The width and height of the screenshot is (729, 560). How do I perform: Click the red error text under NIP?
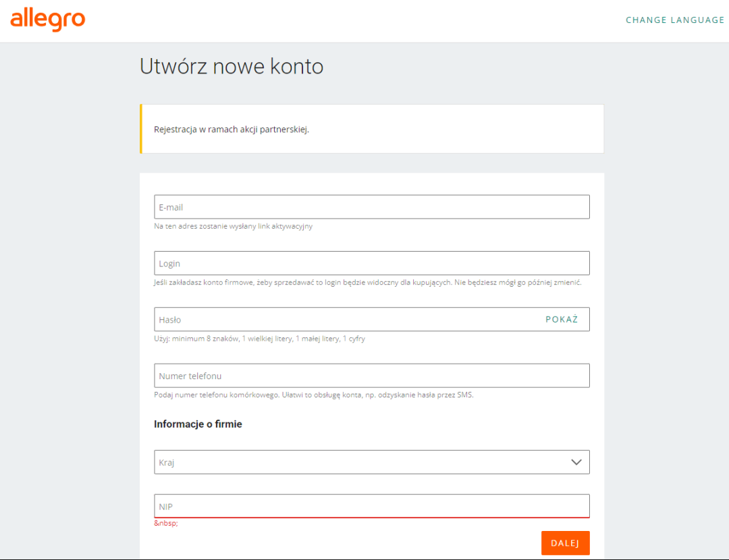tap(166, 524)
